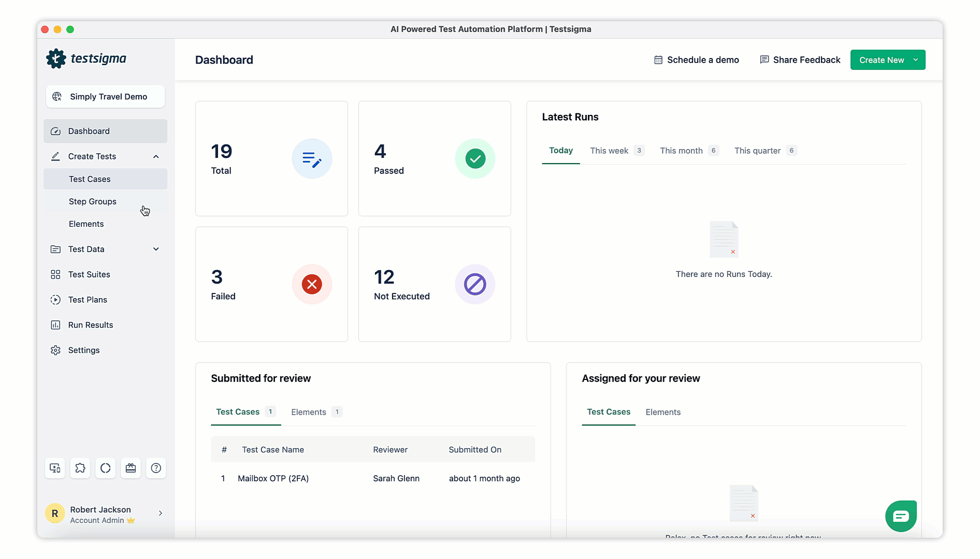Open the help question mark icon

coord(156,468)
